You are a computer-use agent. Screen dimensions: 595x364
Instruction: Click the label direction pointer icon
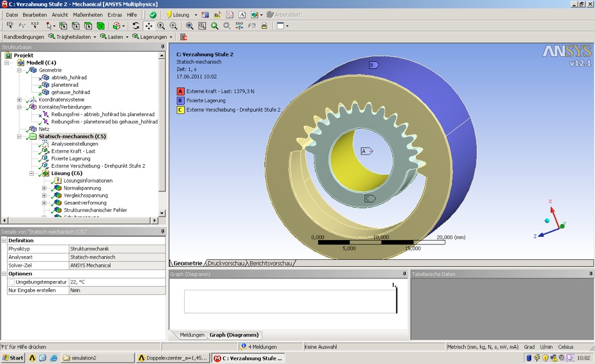click(10, 26)
